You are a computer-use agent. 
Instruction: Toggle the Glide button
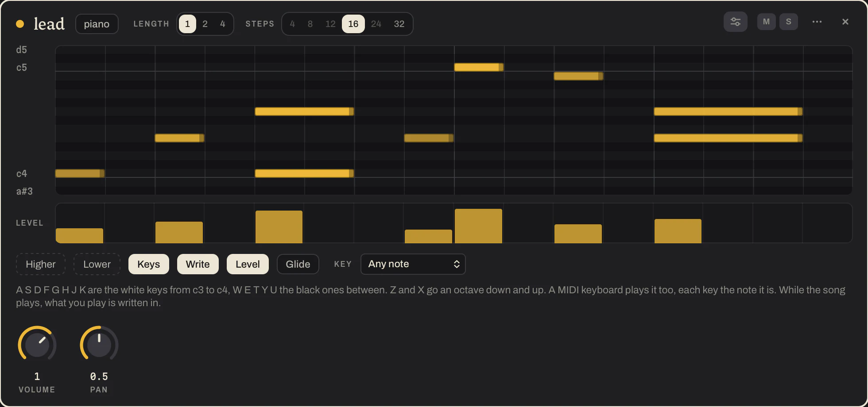tap(298, 264)
